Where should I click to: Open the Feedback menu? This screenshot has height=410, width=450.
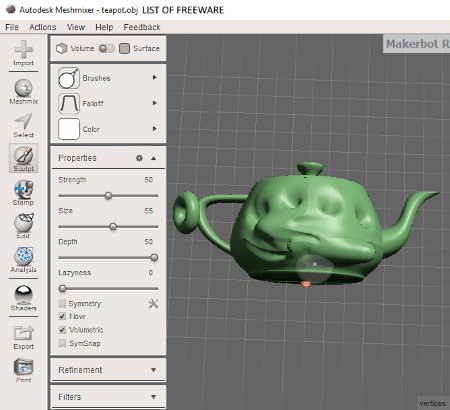142,27
